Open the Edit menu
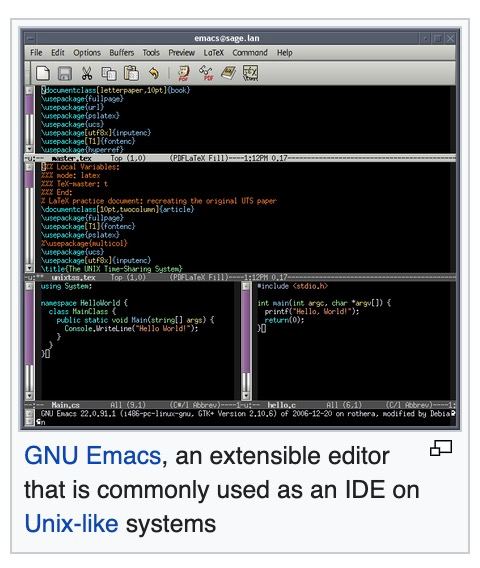This screenshot has width=480, height=568. [58, 53]
